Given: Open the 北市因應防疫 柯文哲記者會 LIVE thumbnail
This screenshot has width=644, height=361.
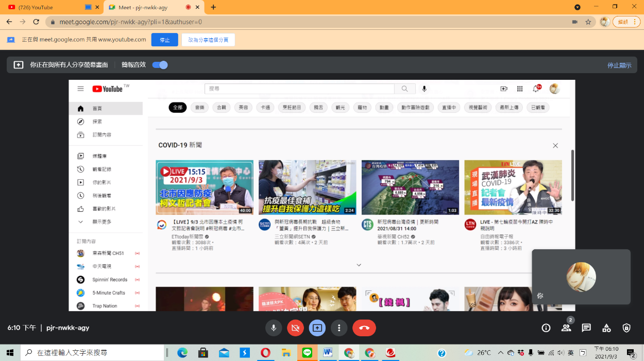Looking at the screenshot, I should (x=205, y=187).
